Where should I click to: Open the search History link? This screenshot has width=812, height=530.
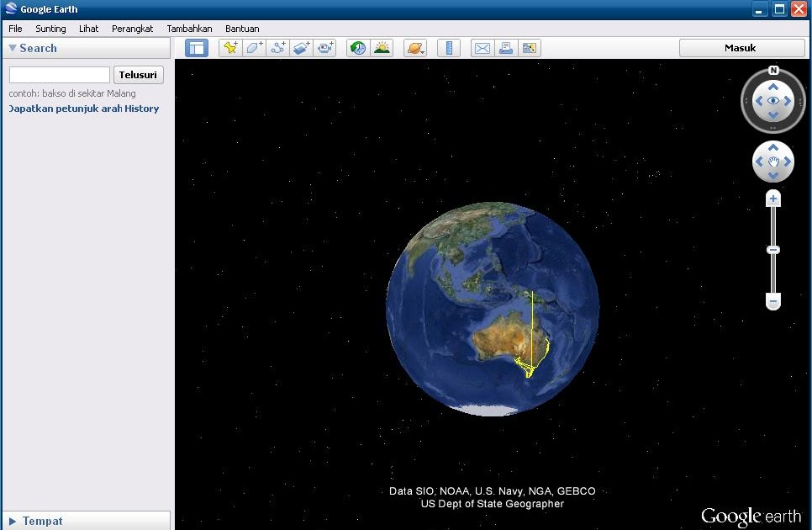coord(141,109)
